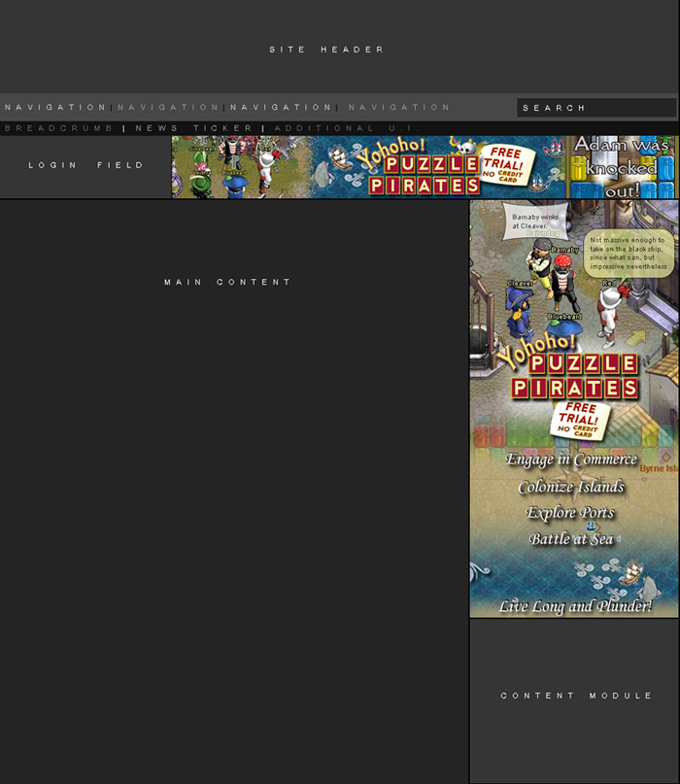Viewport: 680px width, 784px height.
Task: Click the Red pirate character in white
Action: pyautogui.click(x=611, y=316)
